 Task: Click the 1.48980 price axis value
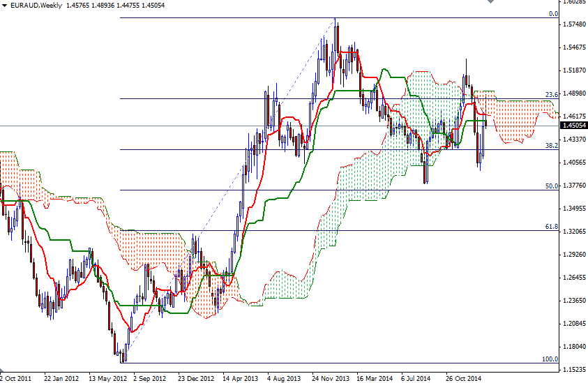tap(574, 93)
